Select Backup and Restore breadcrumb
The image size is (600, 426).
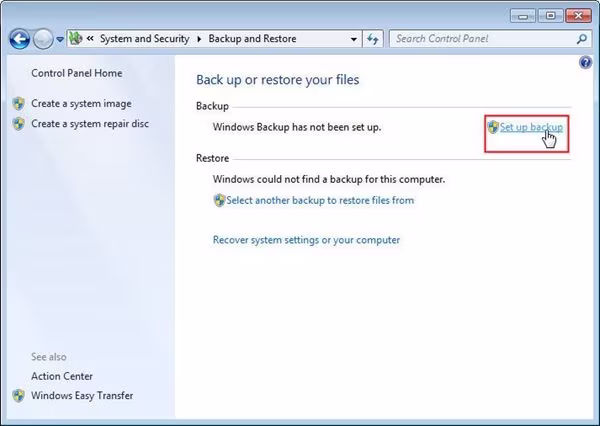point(252,39)
